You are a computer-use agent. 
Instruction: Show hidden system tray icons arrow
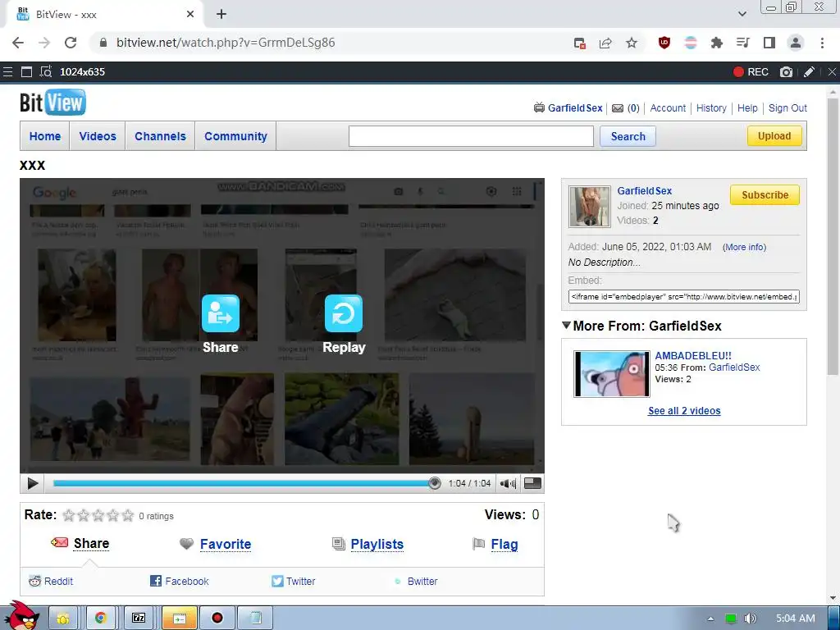tap(710, 619)
